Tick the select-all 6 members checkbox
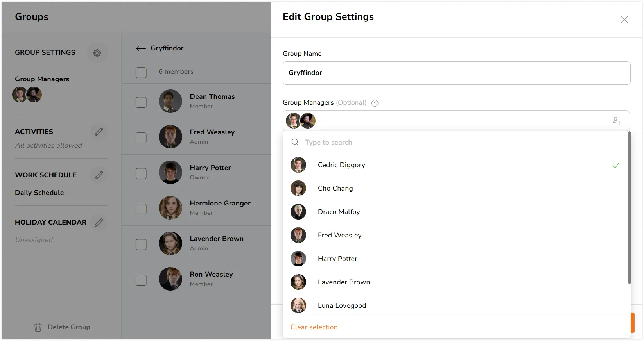The height and width of the screenshot is (341, 644). pos(141,72)
